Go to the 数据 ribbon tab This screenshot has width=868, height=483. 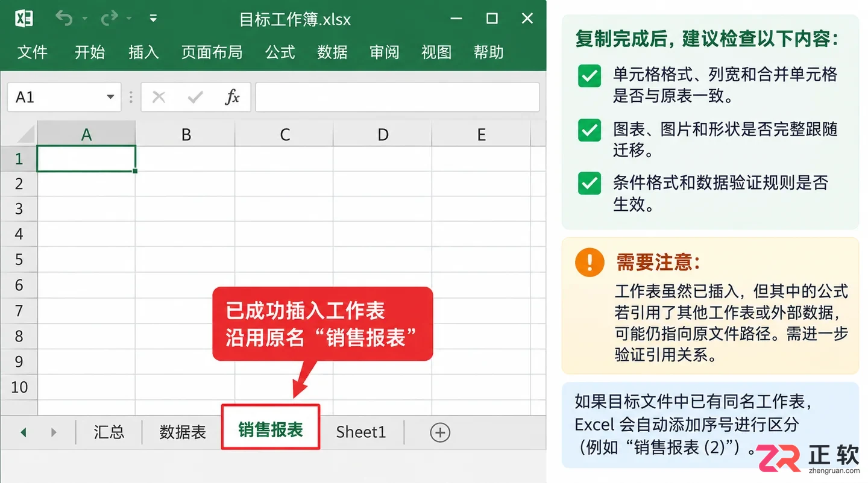coord(333,52)
